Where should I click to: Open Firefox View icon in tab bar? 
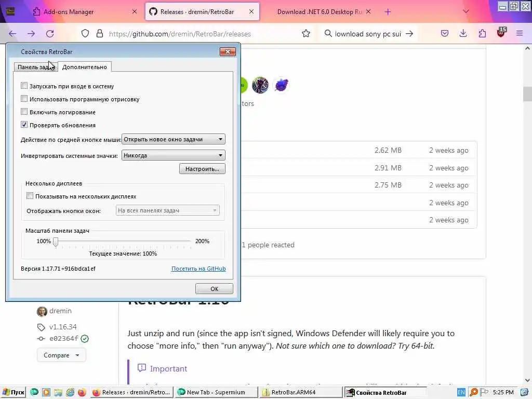coord(10,11)
